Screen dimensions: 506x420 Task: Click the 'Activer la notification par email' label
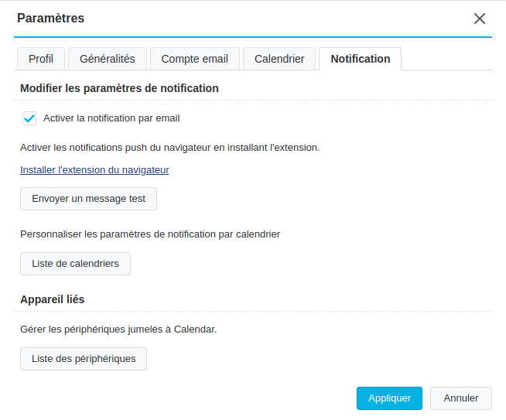click(111, 118)
